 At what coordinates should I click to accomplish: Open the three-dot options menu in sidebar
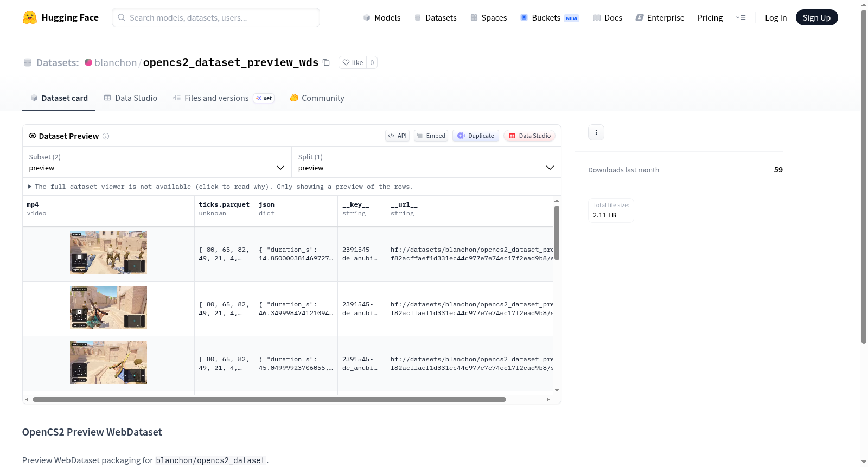tap(596, 132)
